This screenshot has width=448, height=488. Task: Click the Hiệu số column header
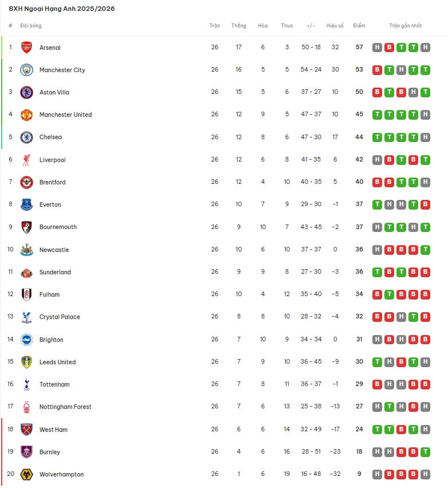point(335,26)
